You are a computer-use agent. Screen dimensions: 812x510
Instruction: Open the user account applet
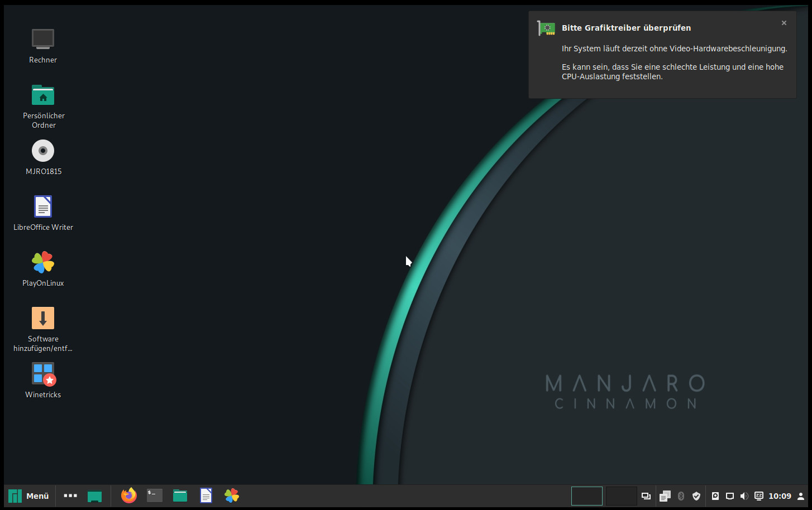tap(801, 496)
